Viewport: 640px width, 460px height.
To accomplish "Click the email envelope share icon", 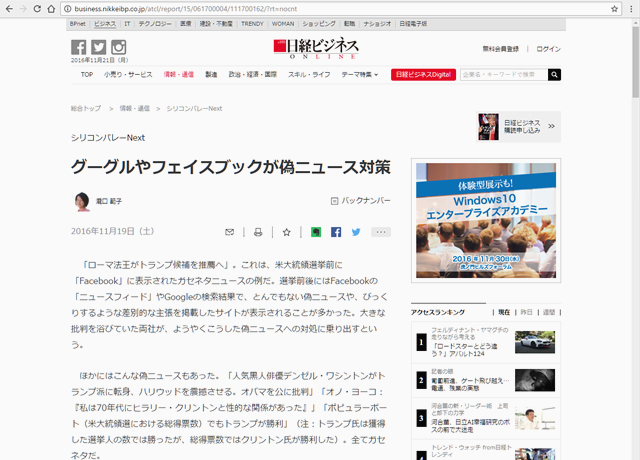I will click(x=229, y=232).
